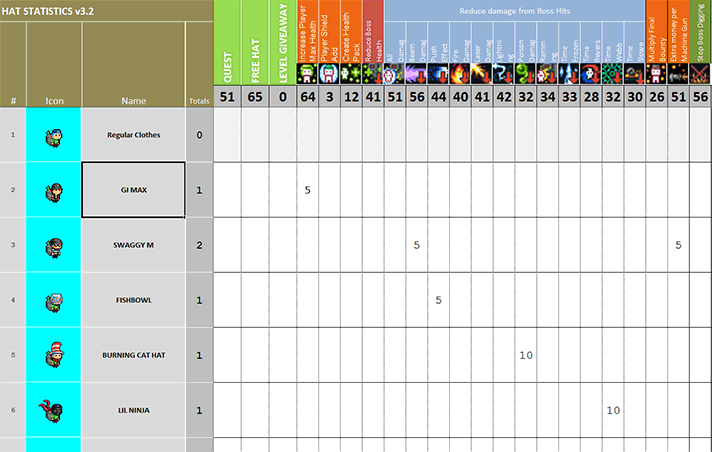Click the Time Reverse icon

[591, 74]
